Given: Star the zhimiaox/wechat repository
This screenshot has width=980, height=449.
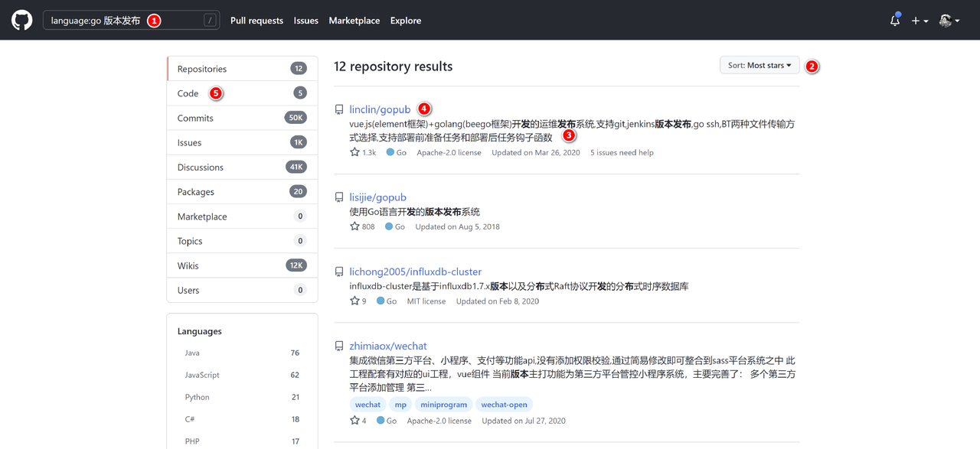Looking at the screenshot, I should tap(353, 420).
